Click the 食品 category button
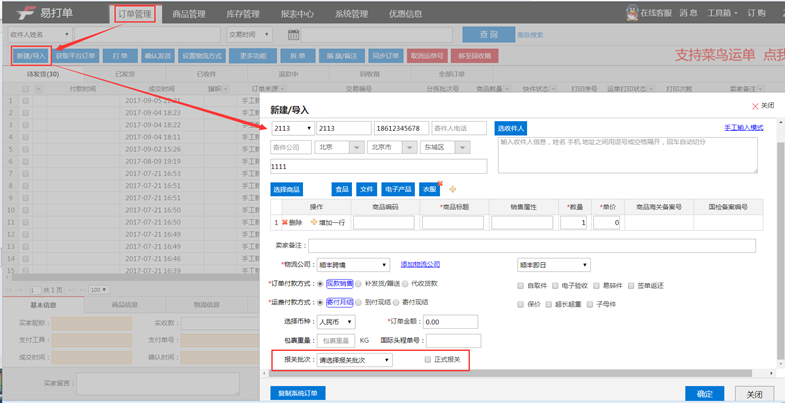 point(342,189)
